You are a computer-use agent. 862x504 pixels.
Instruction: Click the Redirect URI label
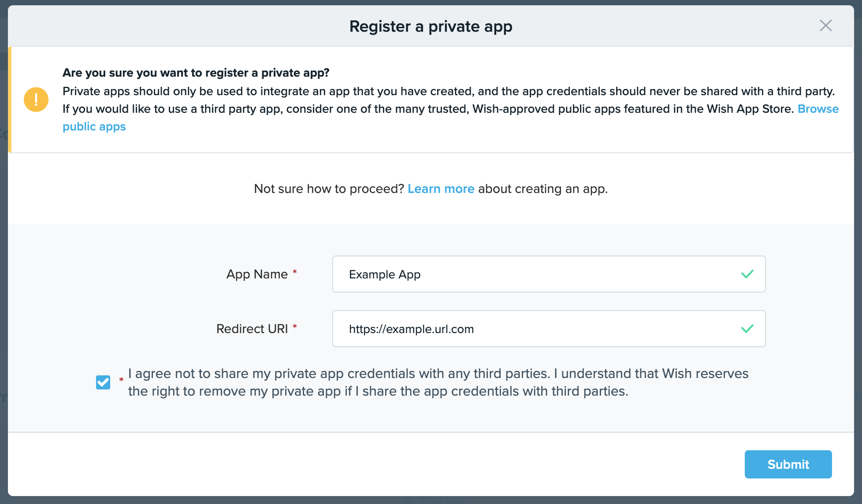[252, 329]
